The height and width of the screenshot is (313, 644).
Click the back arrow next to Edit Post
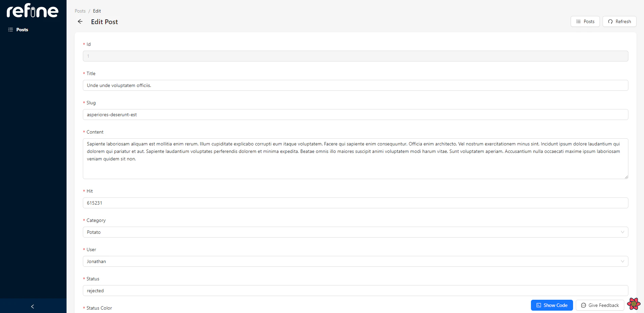click(80, 21)
